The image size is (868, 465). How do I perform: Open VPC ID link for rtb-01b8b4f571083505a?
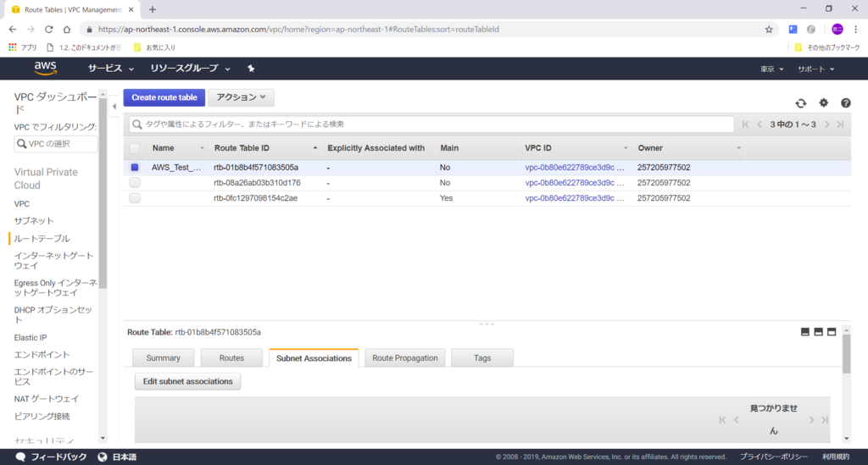(575, 167)
